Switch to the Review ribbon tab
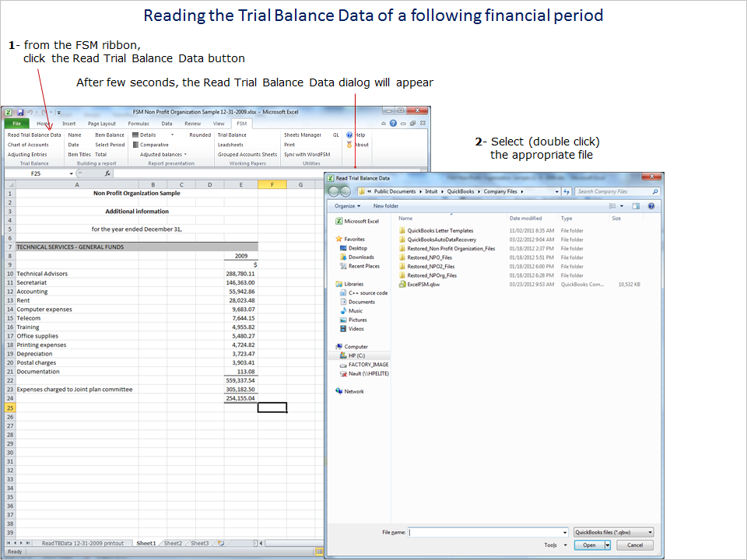Screen dimensions: 747x560 point(192,124)
